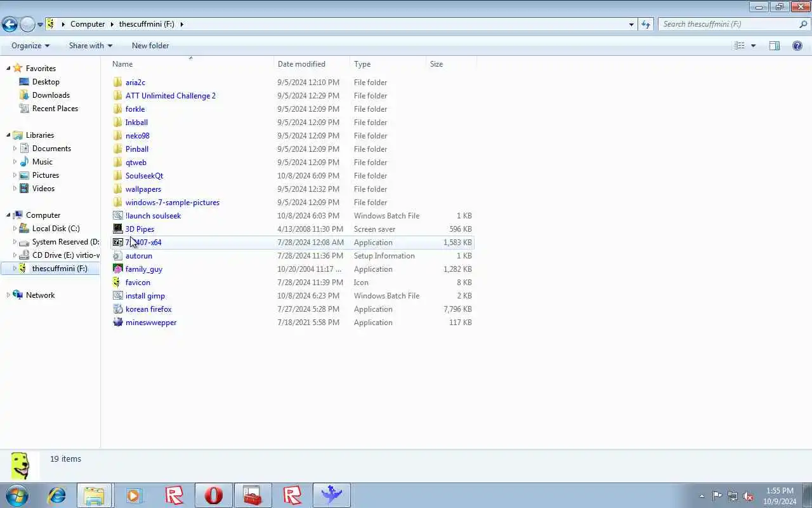This screenshot has height=508, width=812.
Task: Open Recent Places in Favorites
Action: click(55, 109)
